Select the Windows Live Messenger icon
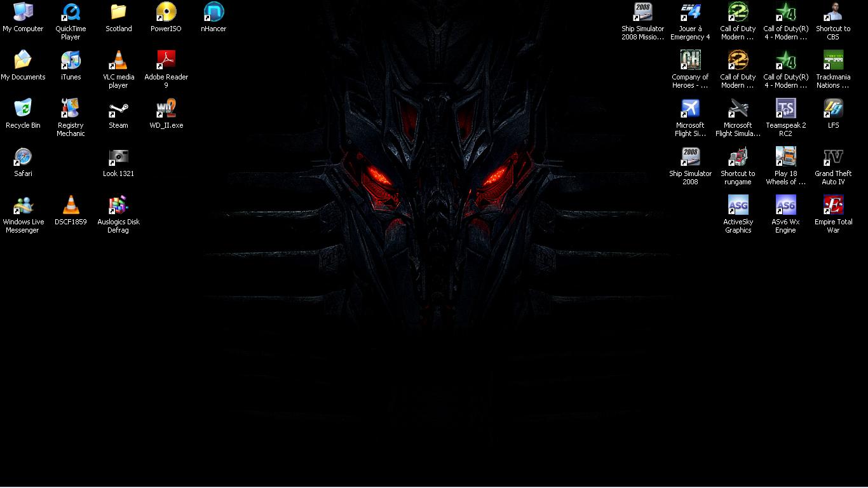Viewport: 868px width, 488px height. pyautogui.click(x=23, y=205)
